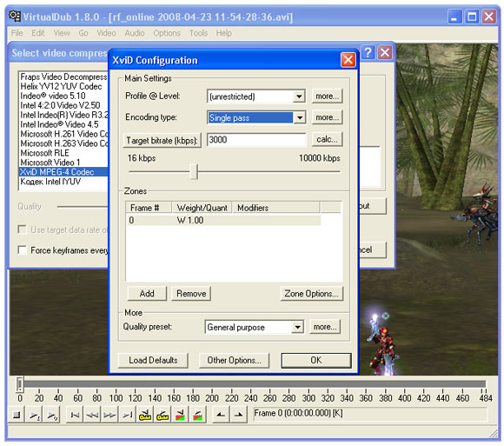The height and width of the screenshot is (446, 504).
Task: Click the question mark help icon in the compression dialog
Action: pos(368,52)
